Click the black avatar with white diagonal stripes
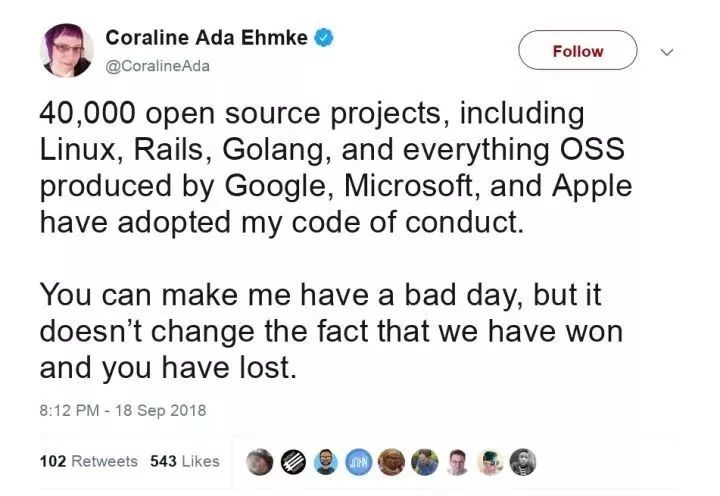The image size is (720, 496). point(294,461)
